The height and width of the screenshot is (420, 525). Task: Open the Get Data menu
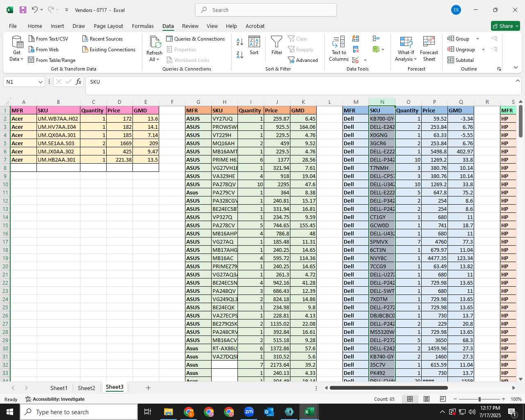click(17, 48)
